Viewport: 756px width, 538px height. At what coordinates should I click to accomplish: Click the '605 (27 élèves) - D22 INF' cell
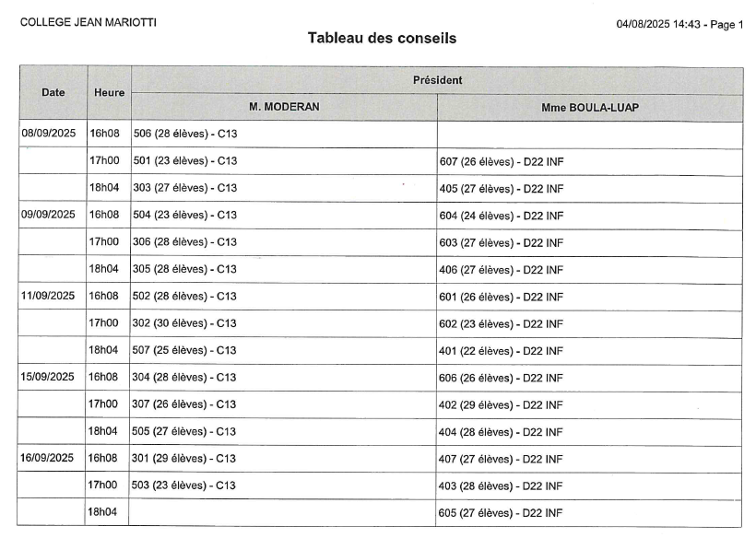click(x=502, y=513)
